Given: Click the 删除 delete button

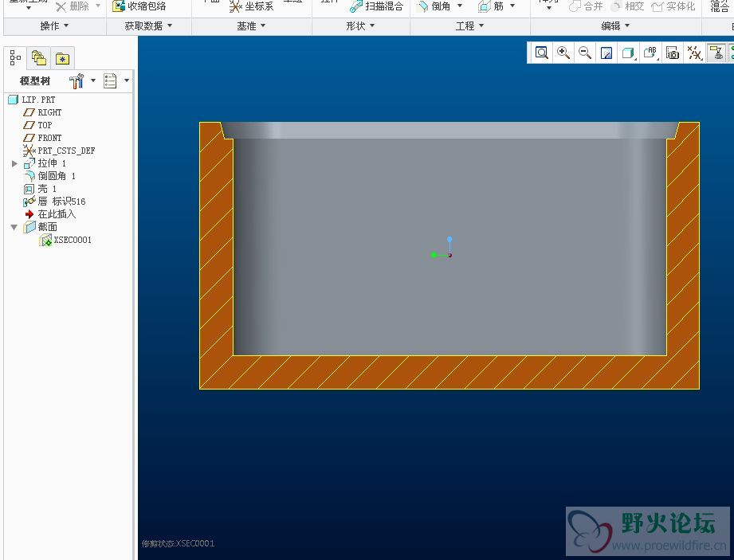Looking at the screenshot, I should coord(72,6).
